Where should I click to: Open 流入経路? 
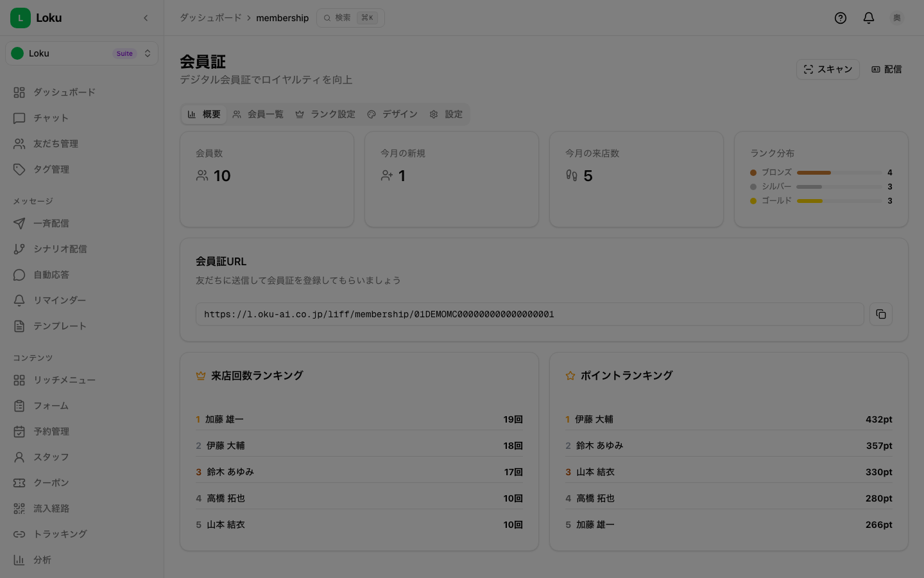click(81, 509)
